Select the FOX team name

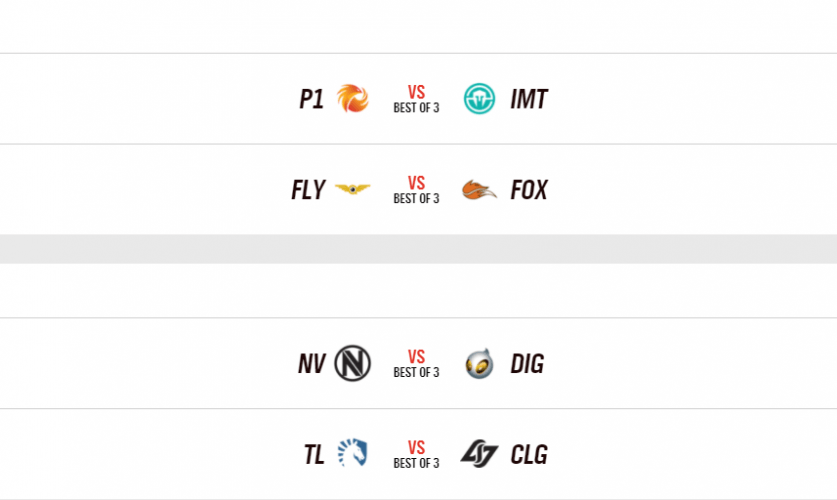529,190
